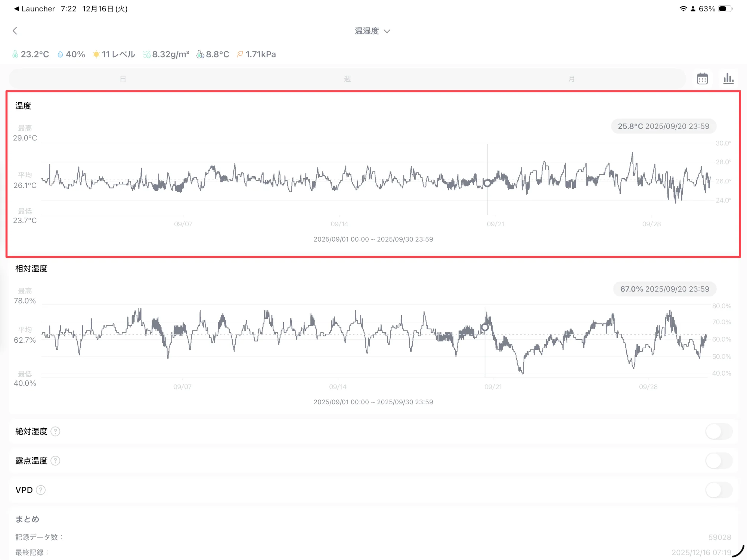Expand the 温湿度 title dropdown
The image size is (747, 560).
(372, 31)
